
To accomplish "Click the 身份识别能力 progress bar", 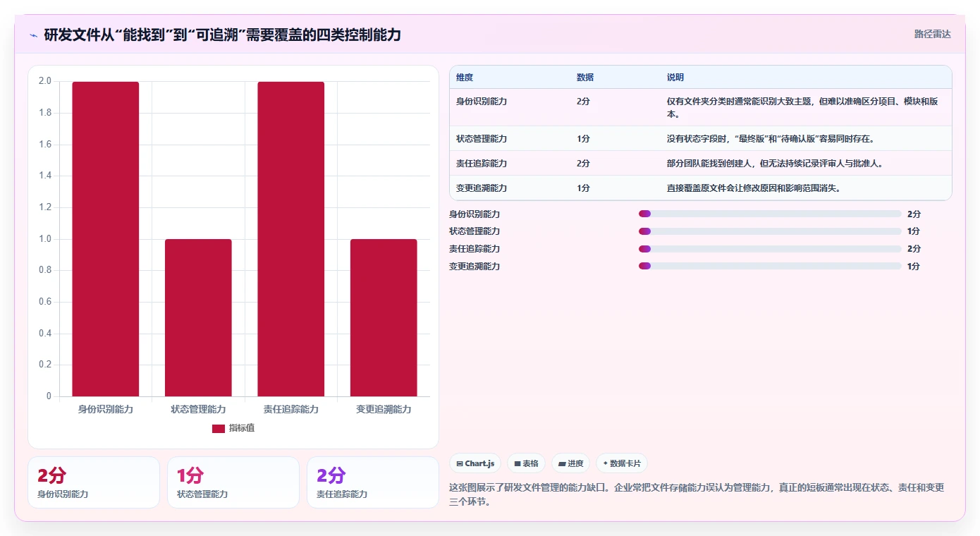I will point(770,214).
